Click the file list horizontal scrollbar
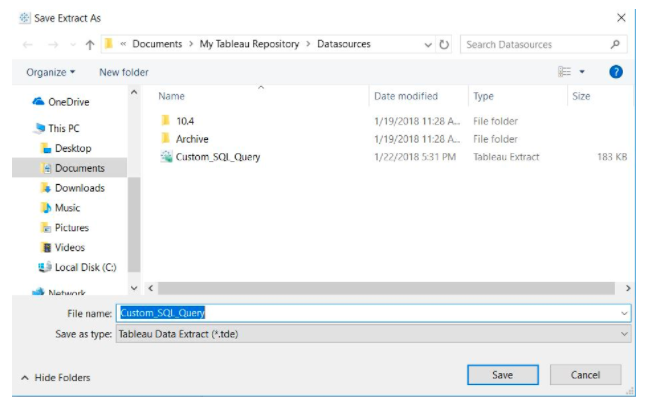The image size is (648, 405). coord(386,288)
